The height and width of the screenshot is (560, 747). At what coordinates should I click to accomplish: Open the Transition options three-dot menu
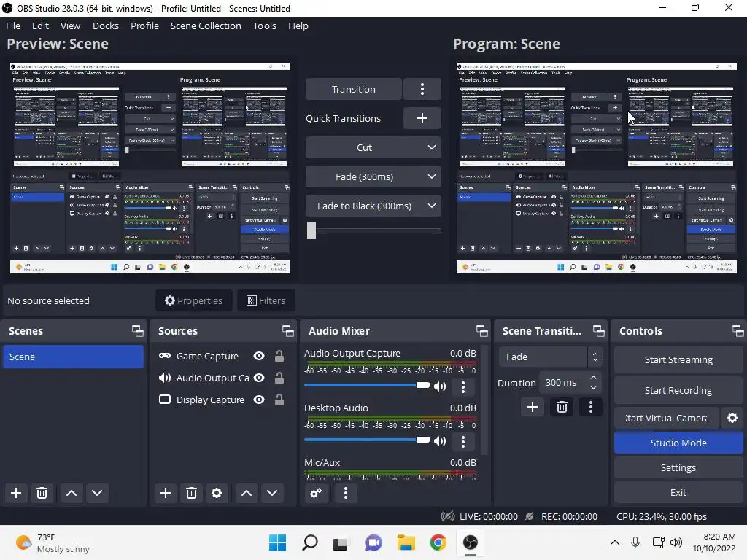(x=422, y=89)
